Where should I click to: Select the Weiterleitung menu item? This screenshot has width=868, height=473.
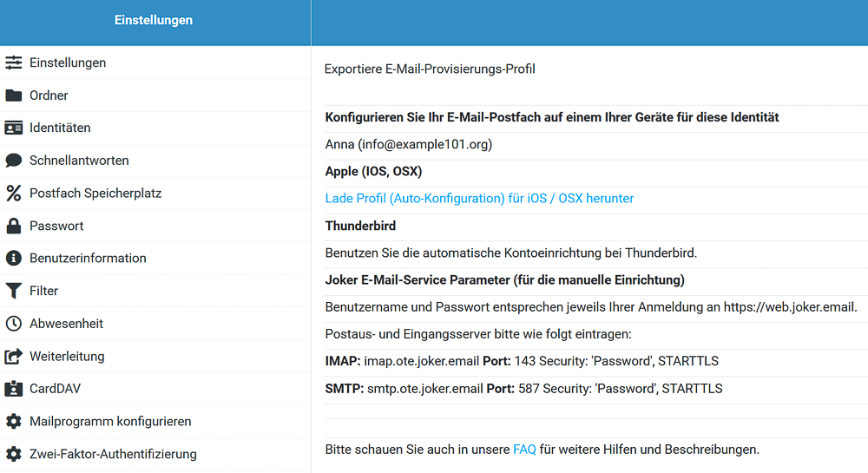coord(155,357)
